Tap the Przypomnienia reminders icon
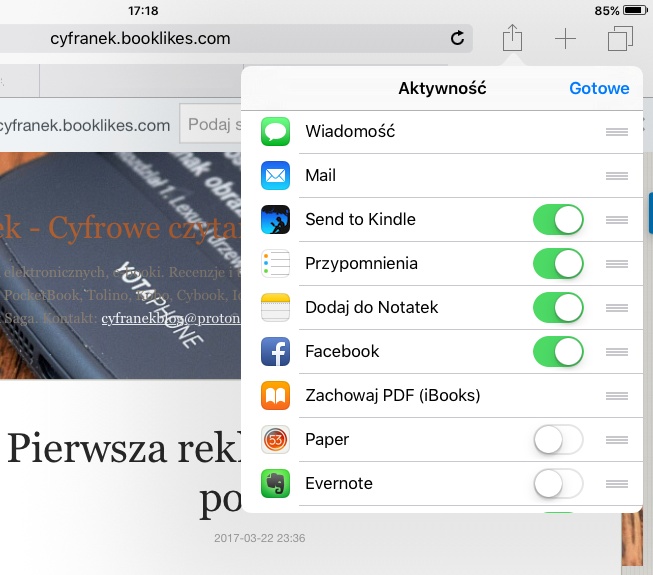Image resolution: width=653 pixels, height=575 pixels. (x=275, y=263)
